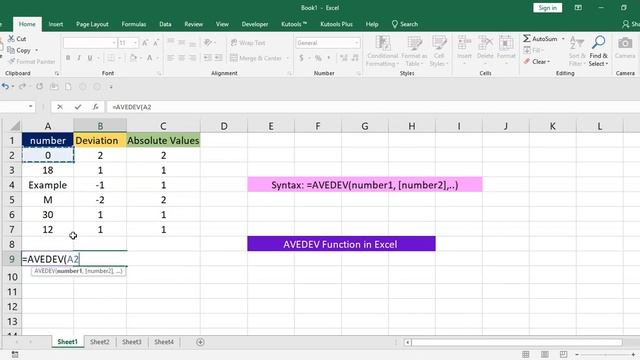Click the Increase Decimal icon
This screenshot has height=360, width=640.
344,58
